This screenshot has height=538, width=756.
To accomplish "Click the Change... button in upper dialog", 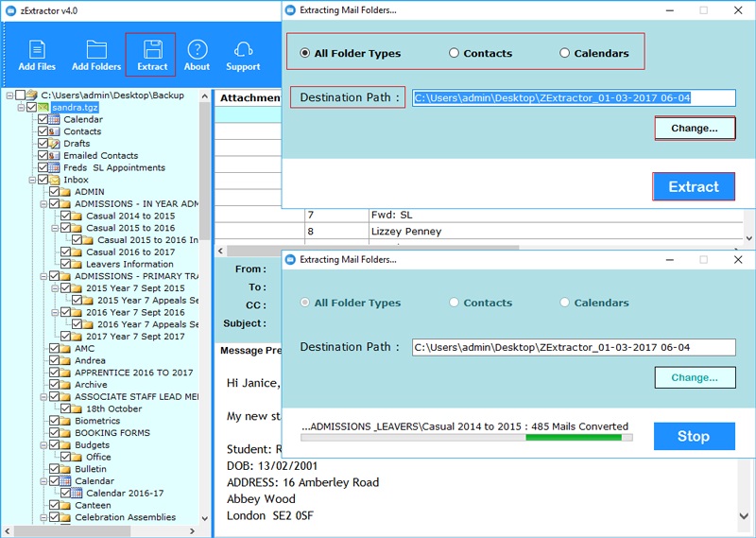I will point(695,129).
